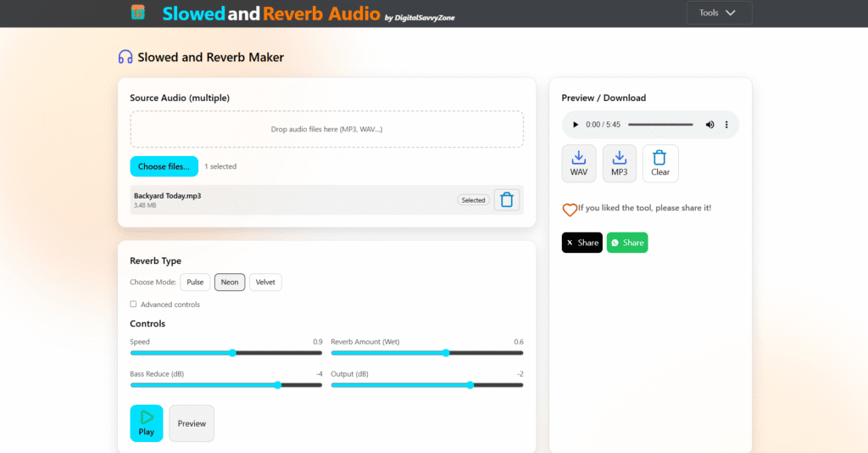The image size is (868, 453).
Task: Click the heart icon beside share message
Action: pos(570,210)
